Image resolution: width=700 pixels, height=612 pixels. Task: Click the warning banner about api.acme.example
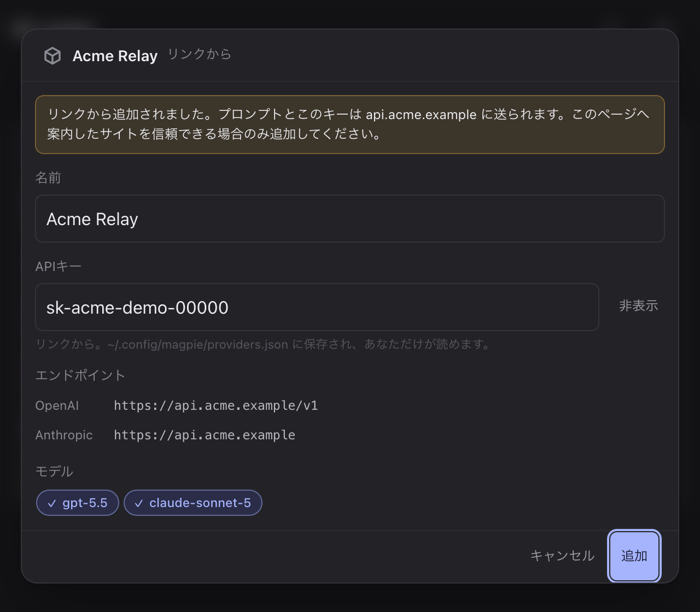tap(350, 125)
